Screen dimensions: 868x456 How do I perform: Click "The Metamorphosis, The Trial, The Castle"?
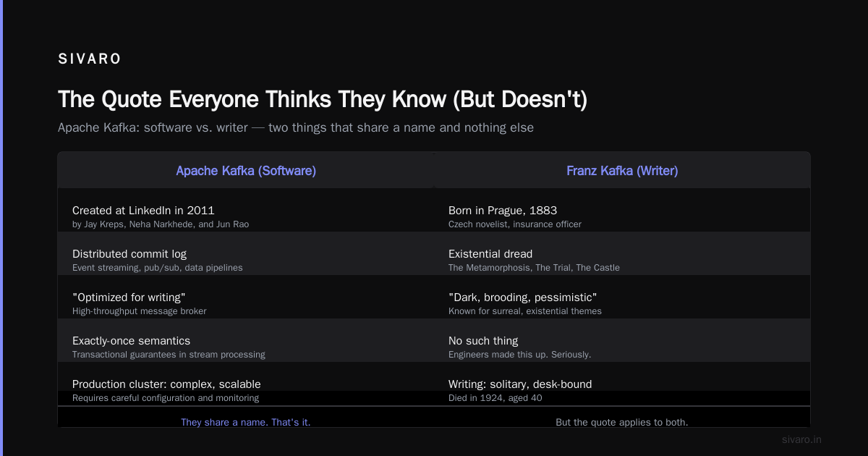click(534, 268)
